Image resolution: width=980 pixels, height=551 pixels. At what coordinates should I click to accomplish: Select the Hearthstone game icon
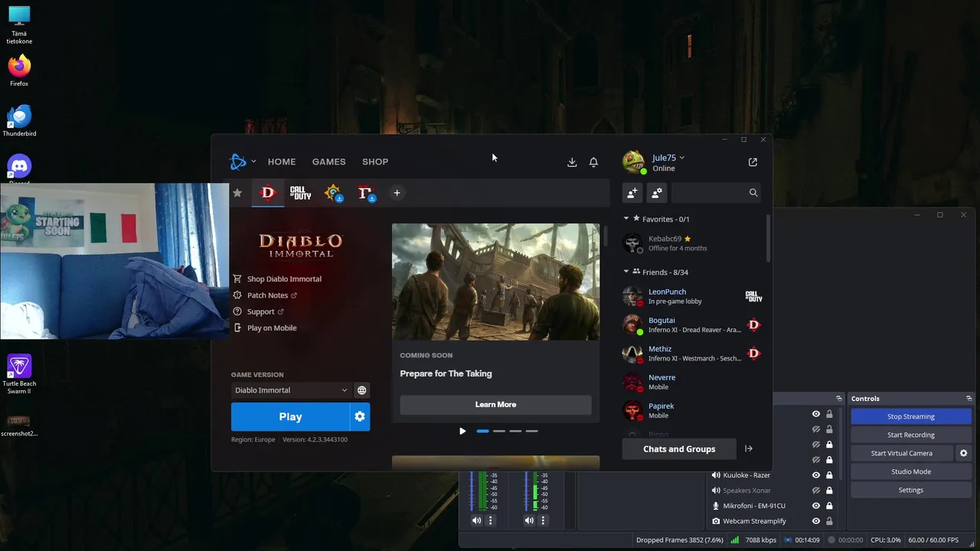[333, 193]
